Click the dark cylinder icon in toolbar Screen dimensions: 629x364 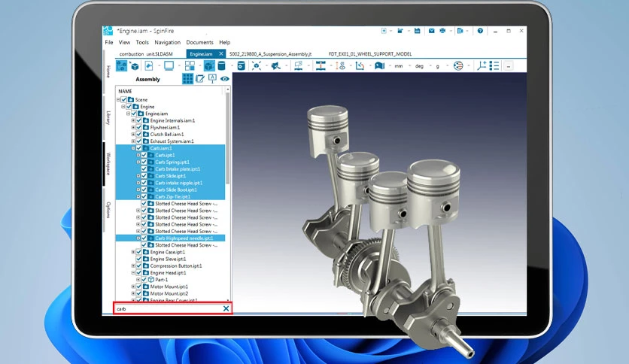coord(221,65)
